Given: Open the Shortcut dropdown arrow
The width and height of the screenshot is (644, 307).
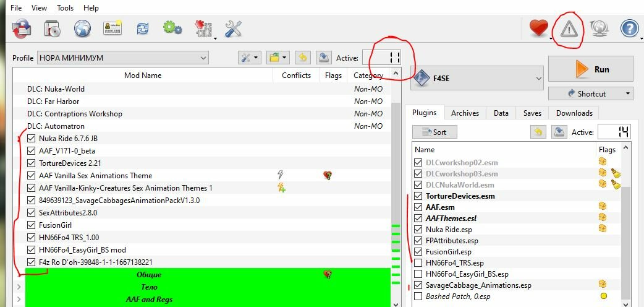Looking at the screenshot, I should point(627,94).
